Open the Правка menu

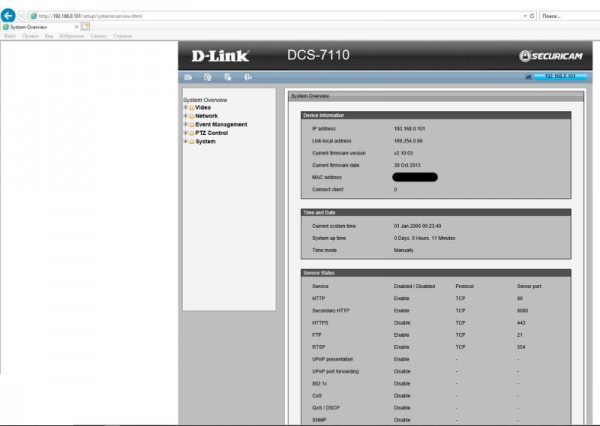coord(30,36)
